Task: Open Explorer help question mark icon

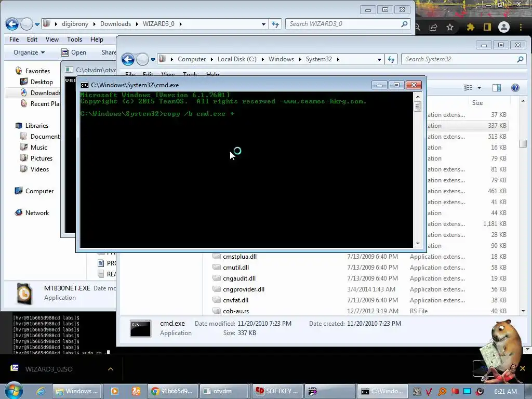Action: tap(515, 88)
